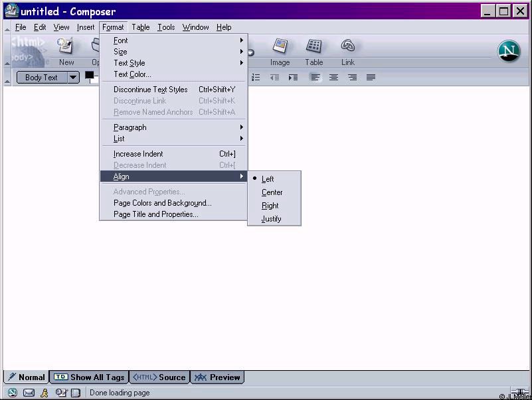Screen dimensions: 532x400
Task: Click the Composer title bar app icon
Action: click(12, 11)
